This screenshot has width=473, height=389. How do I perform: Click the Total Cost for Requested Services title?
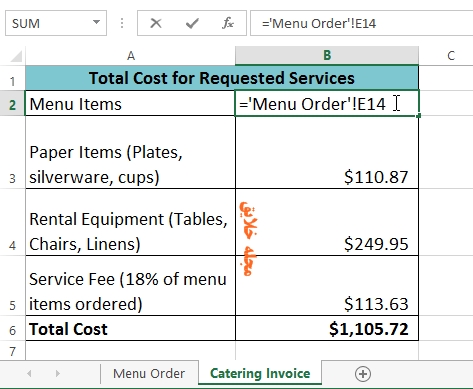point(222,78)
